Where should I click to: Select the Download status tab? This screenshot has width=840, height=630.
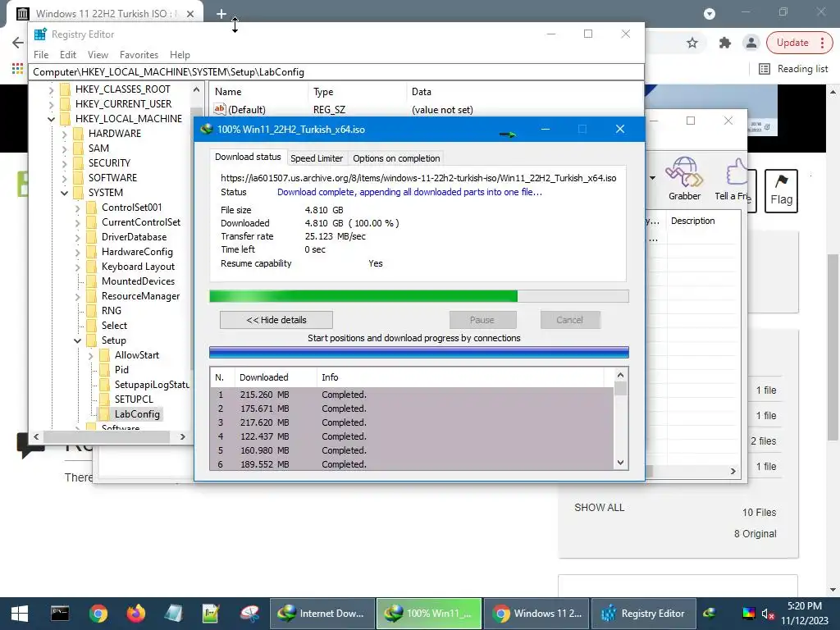248,157
